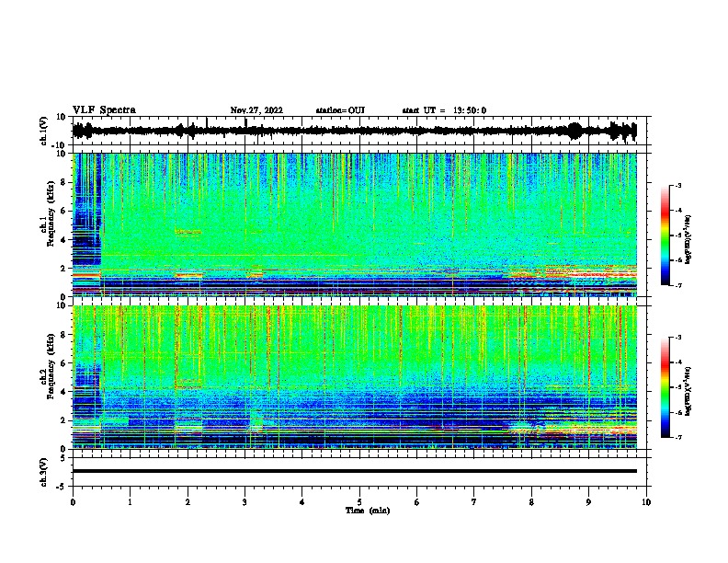Image resolution: width=728 pixels, height=563 pixels.
Task: Click the -10 tick on ch.1(V) waveform axis
Action: pyautogui.click(x=60, y=145)
